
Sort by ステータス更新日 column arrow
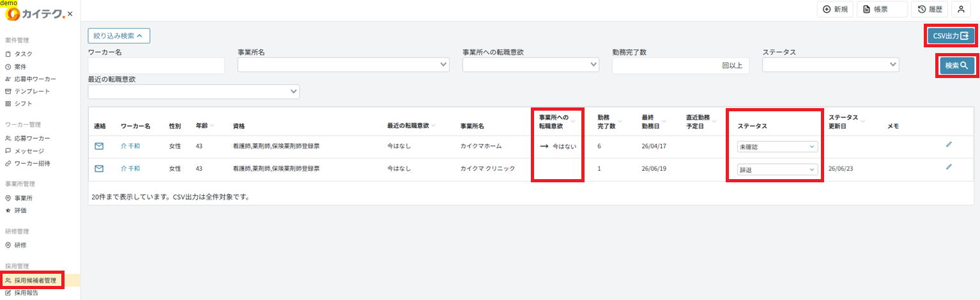tap(862, 122)
